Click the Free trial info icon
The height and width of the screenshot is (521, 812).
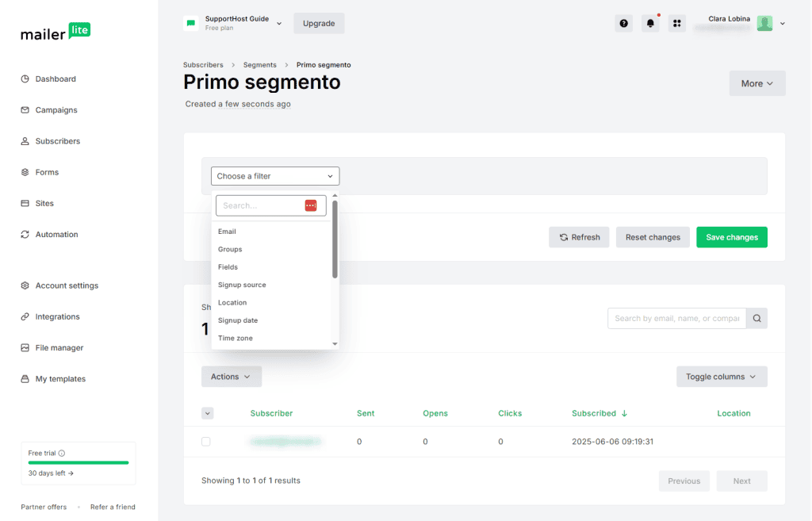[x=62, y=453]
